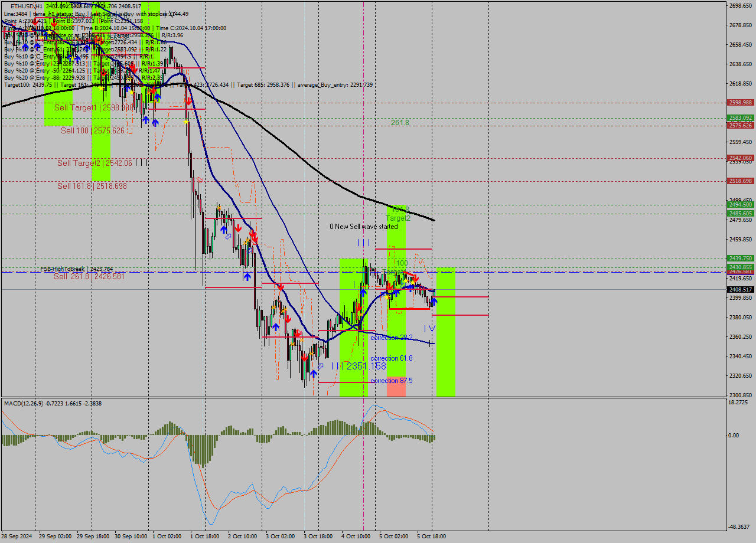Click the green '261.8' level label
The image size is (756, 543).
(x=400, y=122)
